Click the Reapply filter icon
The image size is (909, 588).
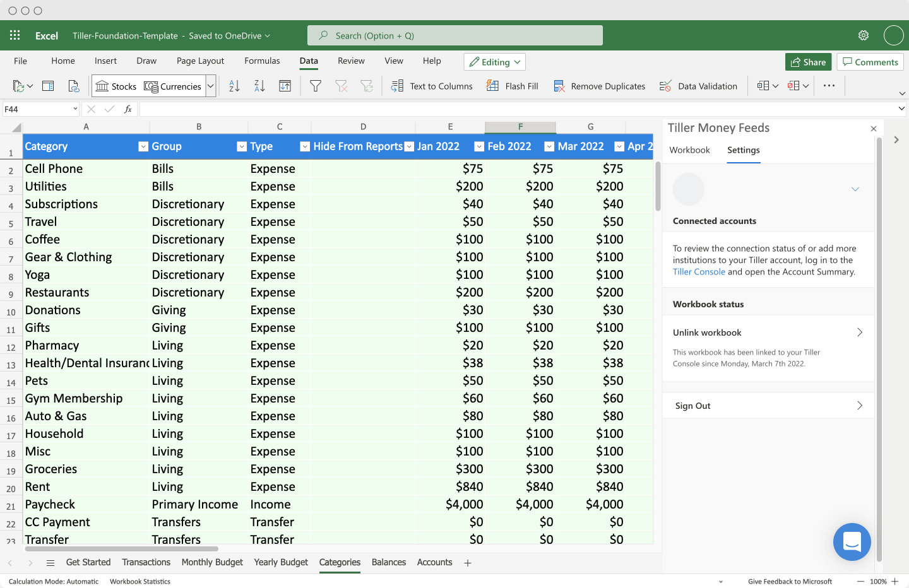tap(367, 86)
